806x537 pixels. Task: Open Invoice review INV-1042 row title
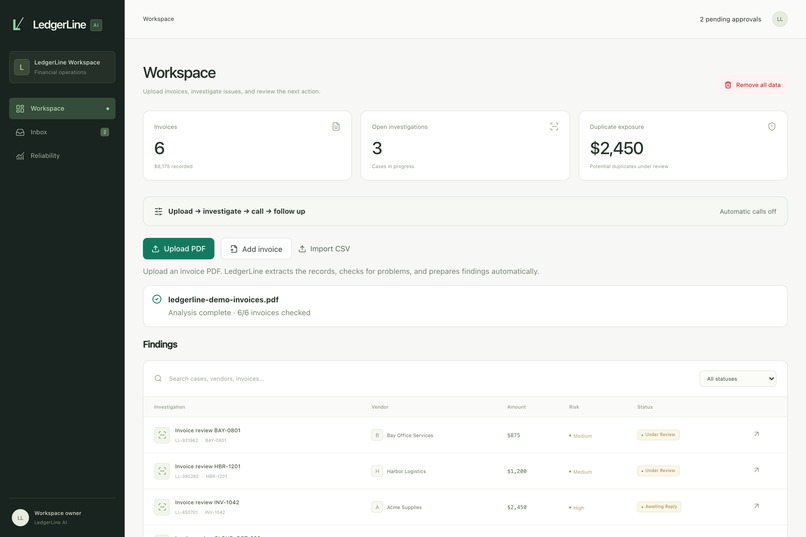(207, 503)
